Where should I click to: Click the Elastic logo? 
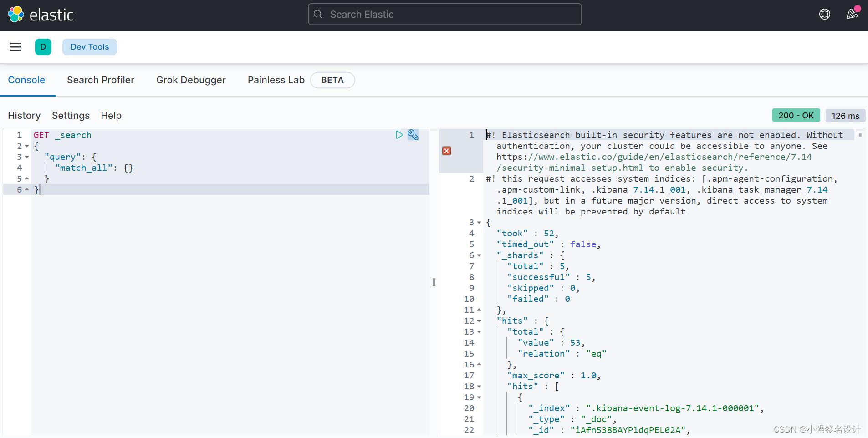click(x=41, y=15)
